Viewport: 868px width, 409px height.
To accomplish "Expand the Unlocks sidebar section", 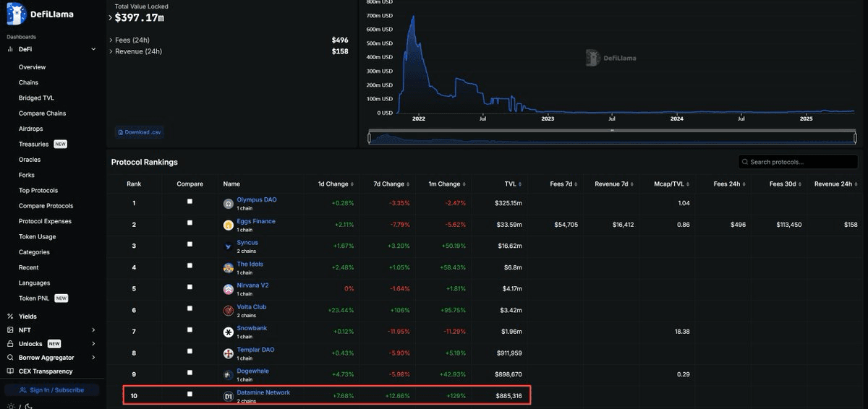I will click(x=93, y=344).
